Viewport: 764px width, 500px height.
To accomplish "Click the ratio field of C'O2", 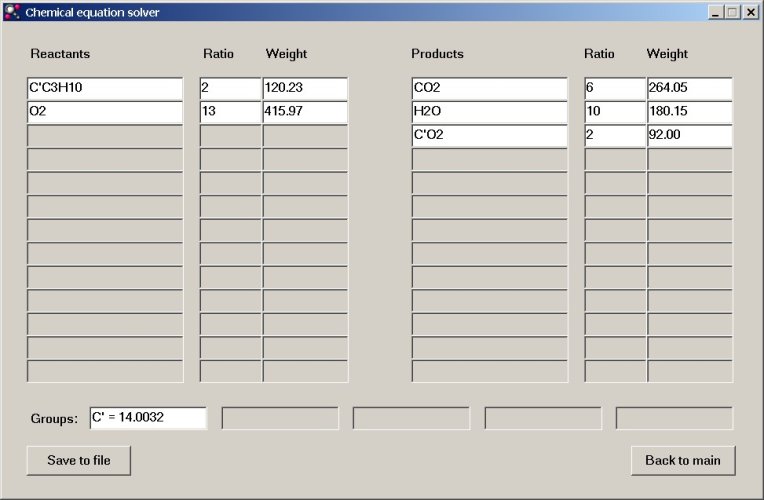I will click(x=615, y=135).
